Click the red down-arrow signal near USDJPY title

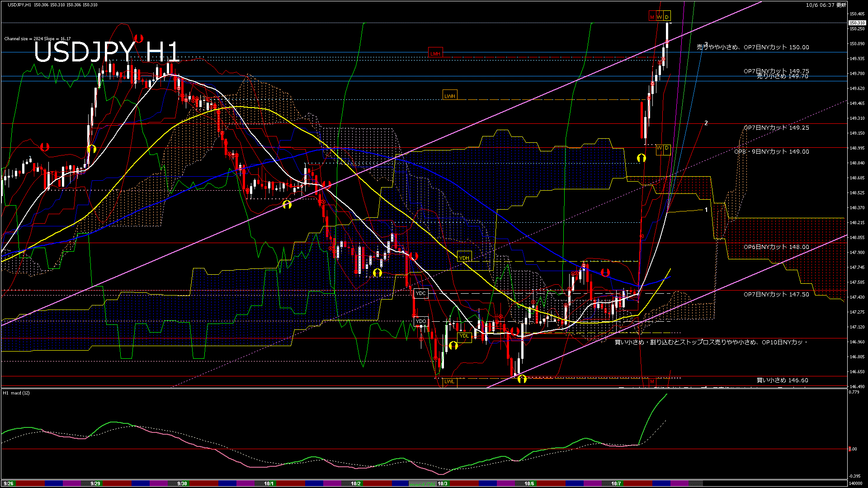pyautogui.click(x=139, y=38)
